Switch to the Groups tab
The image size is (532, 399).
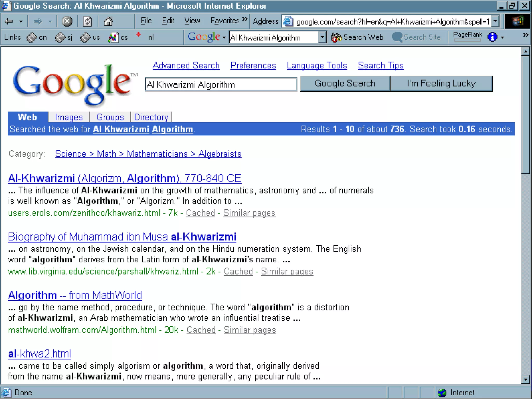[x=110, y=117]
